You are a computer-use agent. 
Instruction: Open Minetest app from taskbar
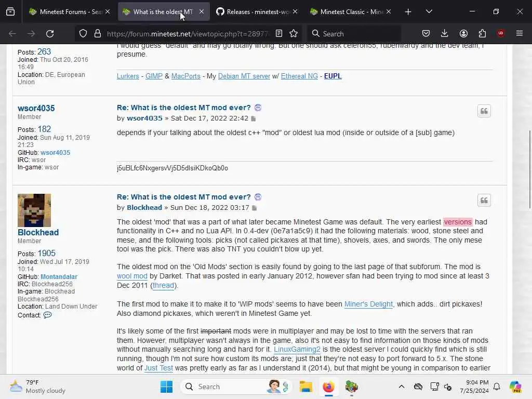tap(352, 387)
